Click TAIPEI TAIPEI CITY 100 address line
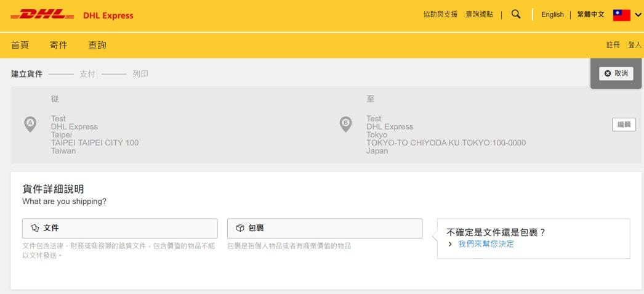 click(x=95, y=142)
